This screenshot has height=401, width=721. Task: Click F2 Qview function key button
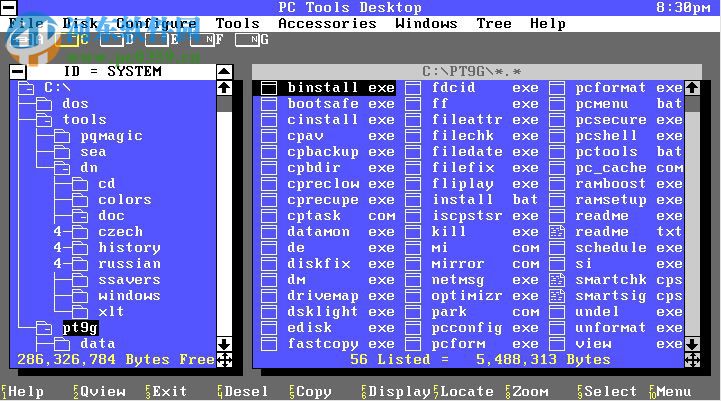99,392
